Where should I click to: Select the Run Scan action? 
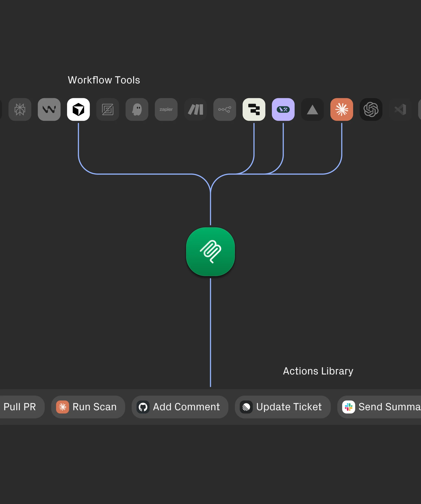[88, 407]
